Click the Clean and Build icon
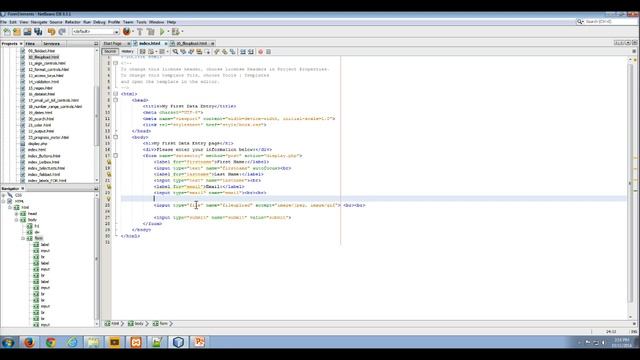The height and width of the screenshot is (360, 640). point(151,32)
